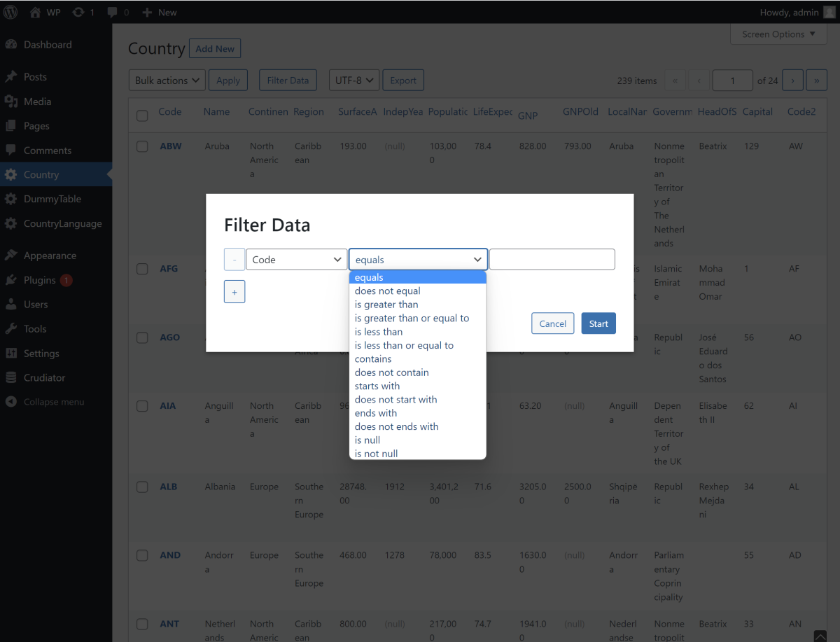The height and width of the screenshot is (642, 840).
Task: Sort by the GNP column header
Action: 528,115
